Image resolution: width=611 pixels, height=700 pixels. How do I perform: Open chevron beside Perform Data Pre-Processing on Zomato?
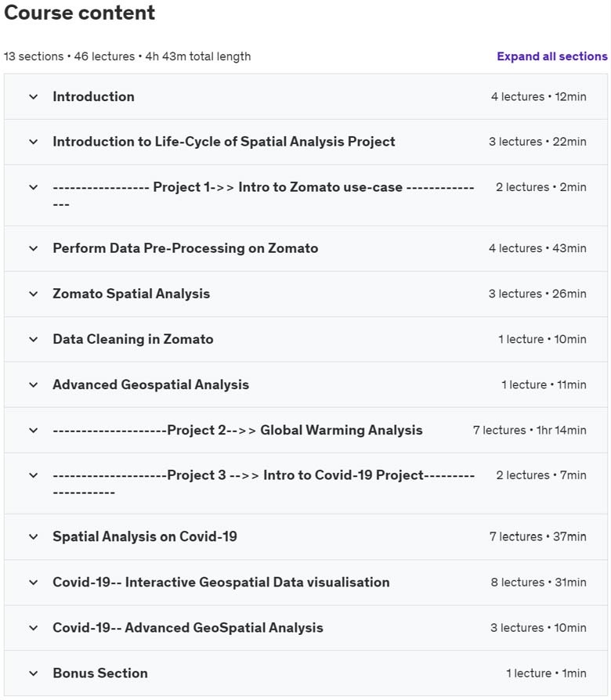33,248
